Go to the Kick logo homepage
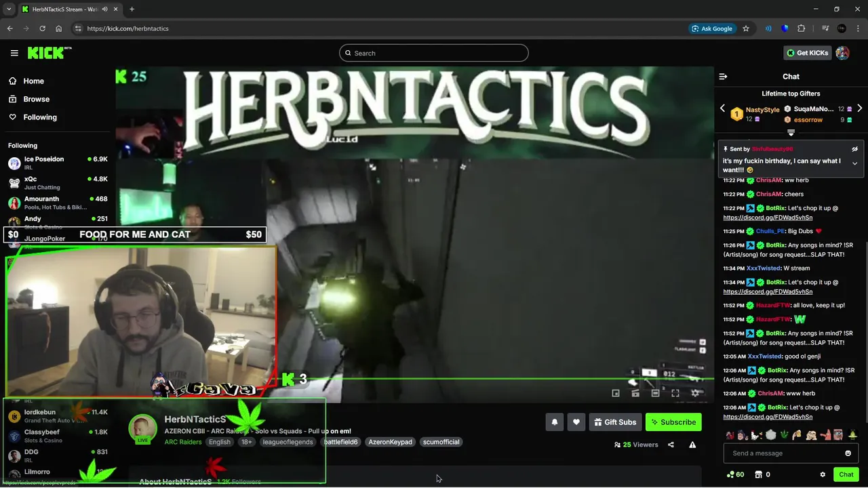This screenshot has width=868, height=488. [x=49, y=53]
